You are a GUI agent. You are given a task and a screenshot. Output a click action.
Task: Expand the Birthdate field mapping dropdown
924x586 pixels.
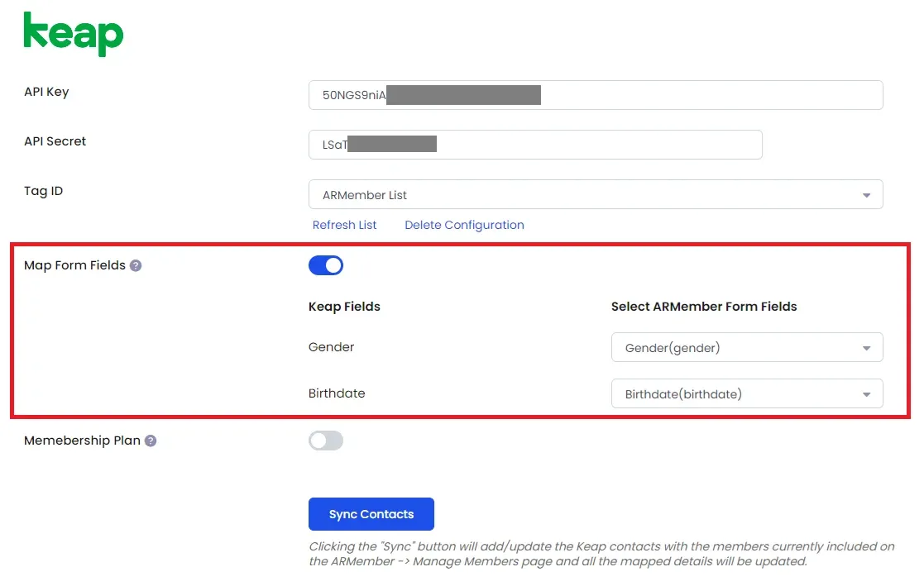(747, 393)
